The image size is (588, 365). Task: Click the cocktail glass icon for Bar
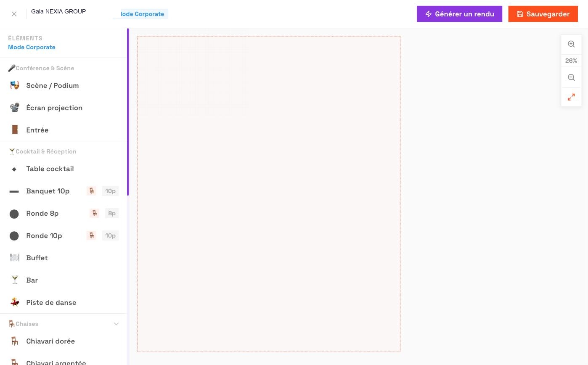coord(15,280)
